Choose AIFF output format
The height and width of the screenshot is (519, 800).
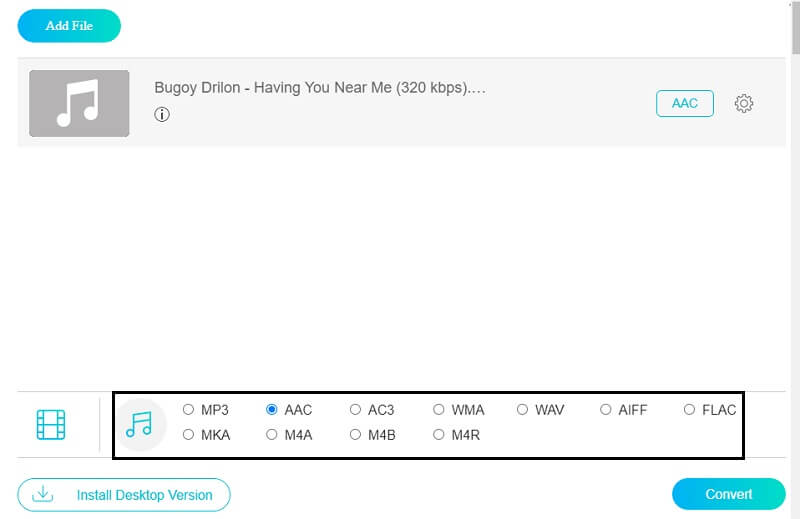coord(605,410)
